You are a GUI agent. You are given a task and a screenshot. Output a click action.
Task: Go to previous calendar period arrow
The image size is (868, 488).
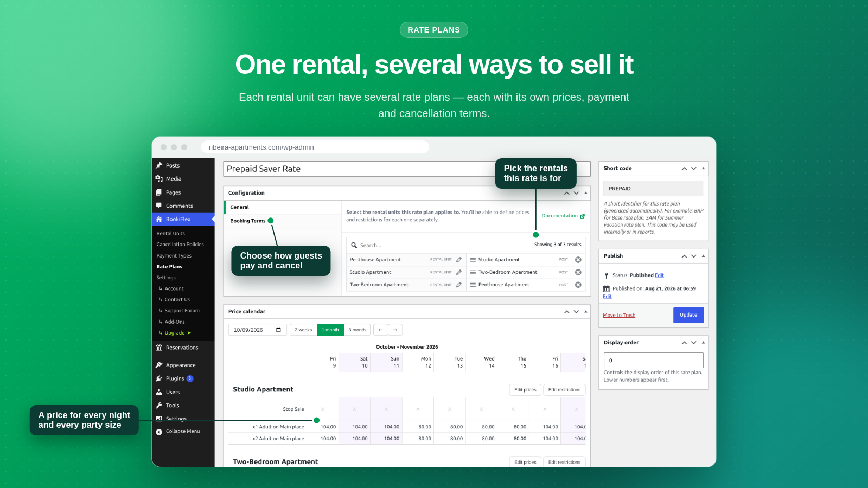point(381,330)
